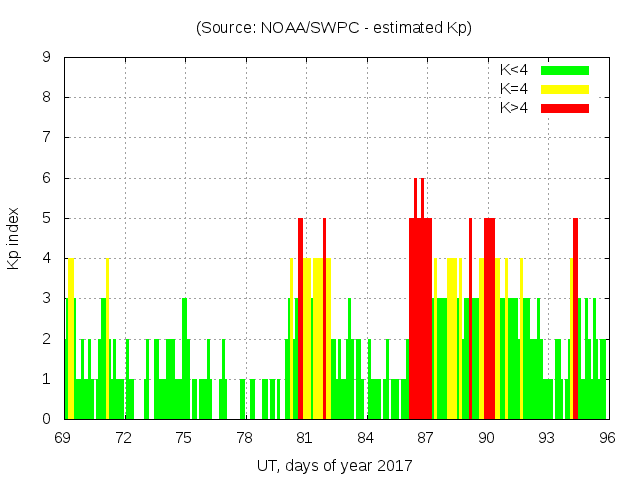Image resolution: width=640 pixels, height=480 pixels.
Task: Click x-axis tick label 78
Action: [x=245, y=438]
